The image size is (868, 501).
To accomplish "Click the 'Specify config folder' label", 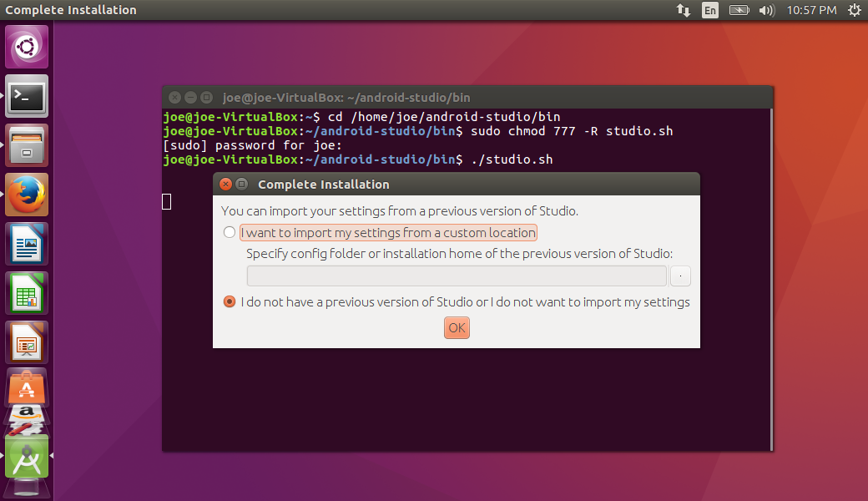I will (x=460, y=254).
